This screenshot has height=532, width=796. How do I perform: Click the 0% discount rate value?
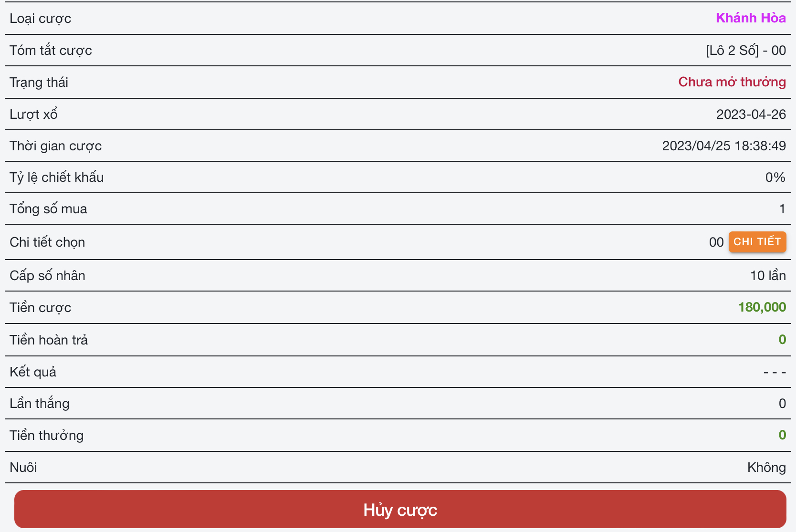(x=775, y=177)
